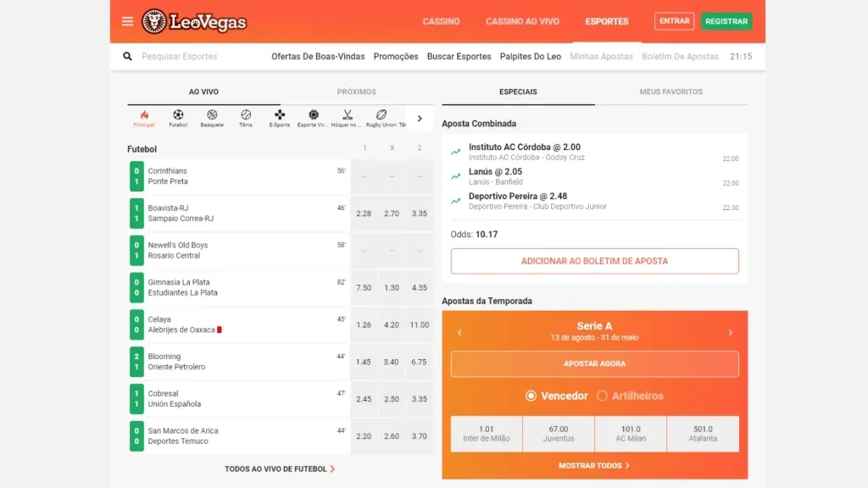Select the Rugby Union icon
Image resolution: width=868 pixels, height=488 pixels.
coord(381,115)
